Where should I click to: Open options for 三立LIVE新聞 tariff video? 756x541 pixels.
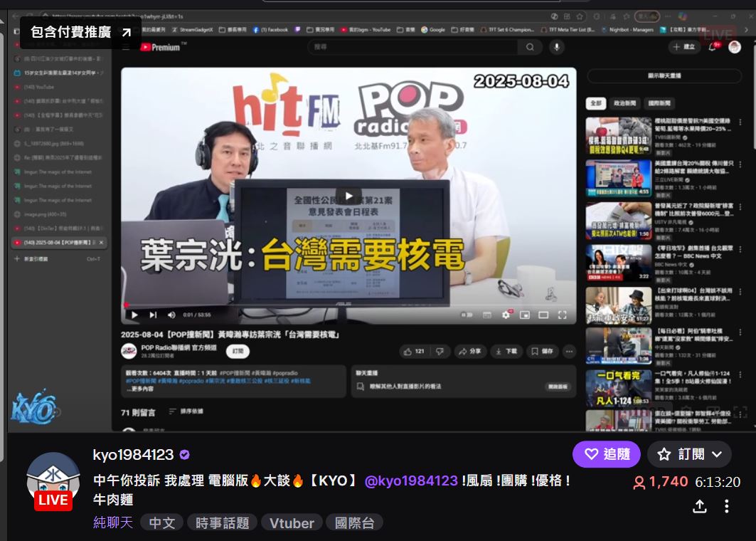point(740,164)
